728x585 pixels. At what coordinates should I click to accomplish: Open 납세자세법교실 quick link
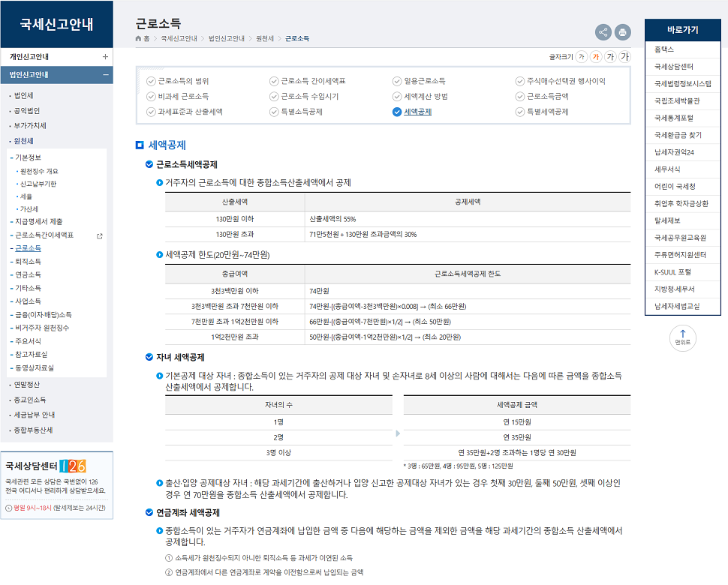[677, 306]
